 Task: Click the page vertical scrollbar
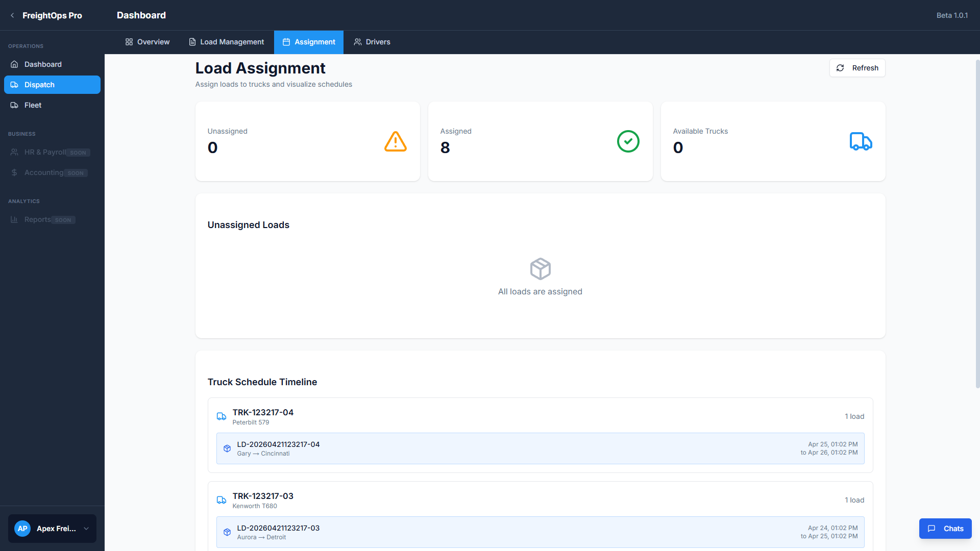(977, 224)
